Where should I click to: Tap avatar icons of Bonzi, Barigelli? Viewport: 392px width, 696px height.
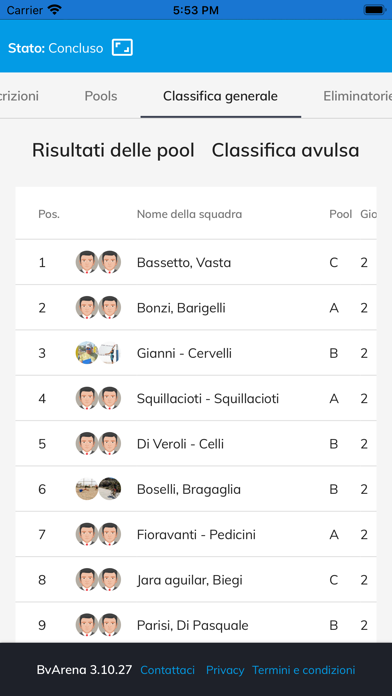[98, 308]
